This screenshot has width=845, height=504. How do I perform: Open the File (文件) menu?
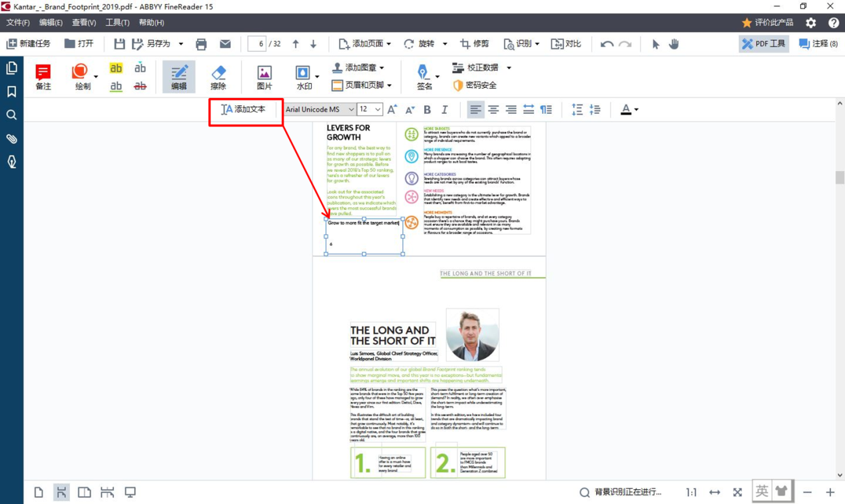pyautogui.click(x=18, y=23)
